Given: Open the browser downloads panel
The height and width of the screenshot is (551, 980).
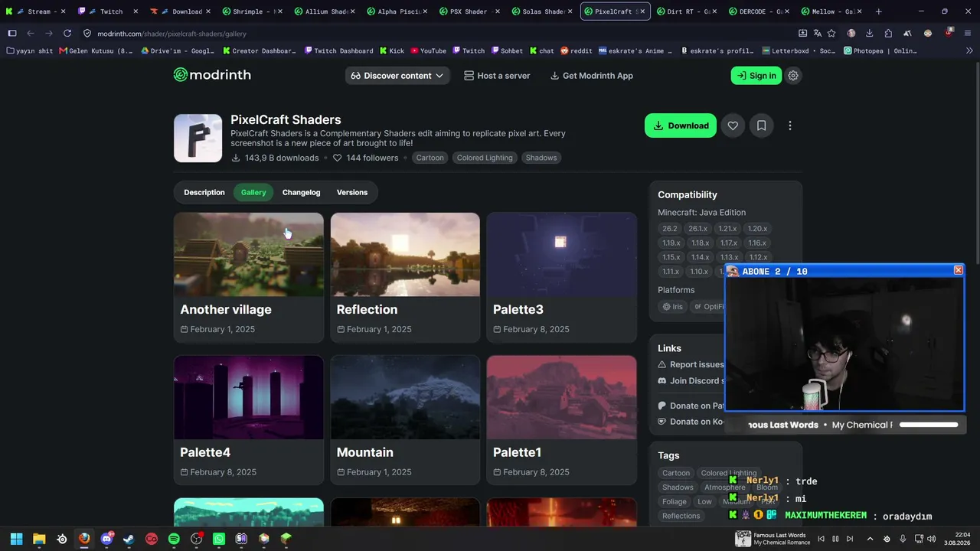Looking at the screenshot, I should coord(869,34).
